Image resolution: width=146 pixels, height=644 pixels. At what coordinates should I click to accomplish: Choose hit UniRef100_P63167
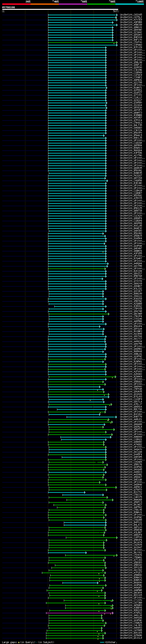click(131, 175)
